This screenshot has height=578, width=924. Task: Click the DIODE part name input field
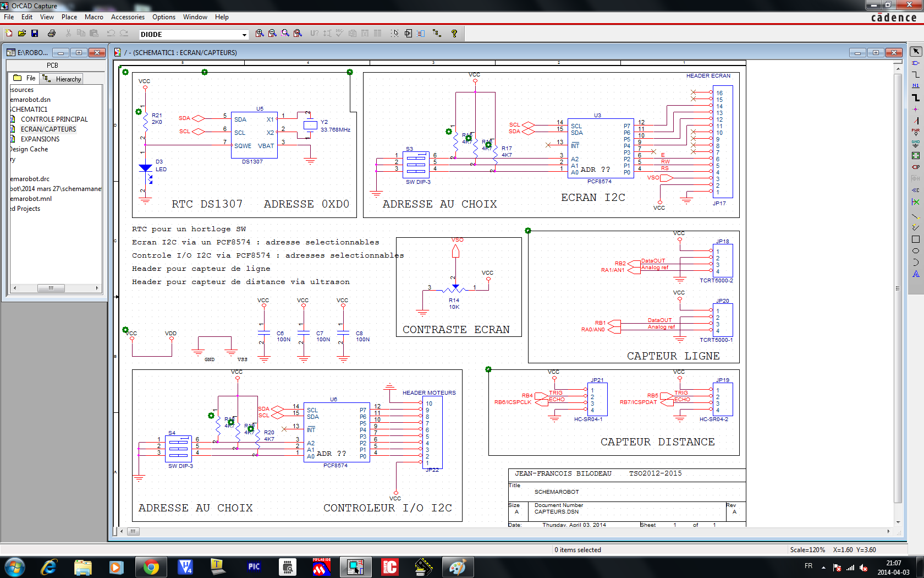190,35
